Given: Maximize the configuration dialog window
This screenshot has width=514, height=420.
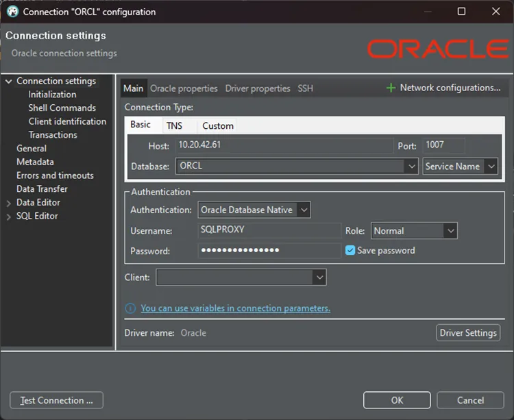Looking at the screenshot, I should pyautogui.click(x=461, y=12).
